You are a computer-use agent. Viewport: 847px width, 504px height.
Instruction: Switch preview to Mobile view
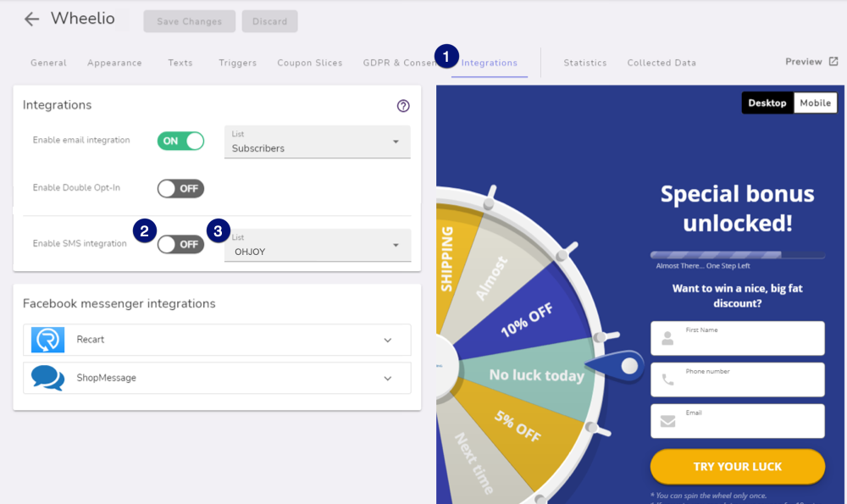(815, 102)
